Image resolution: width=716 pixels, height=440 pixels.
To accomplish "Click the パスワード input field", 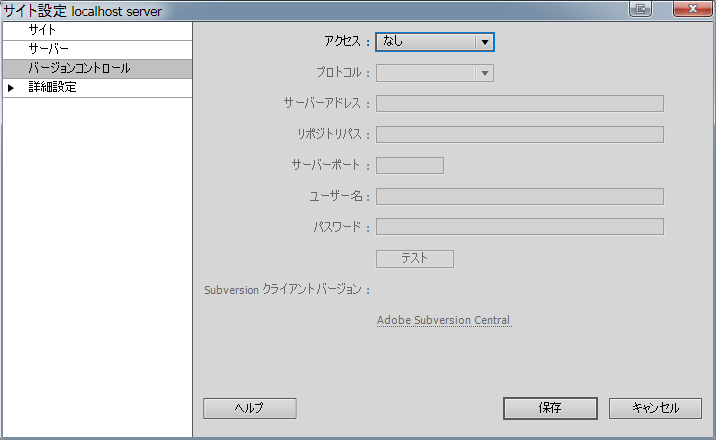I will [520, 226].
